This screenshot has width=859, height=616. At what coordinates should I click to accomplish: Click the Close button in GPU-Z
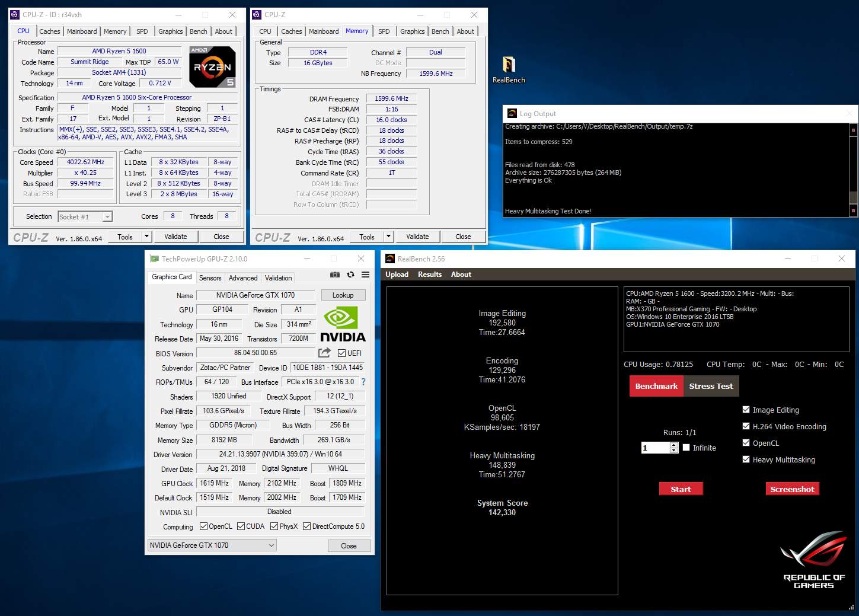(349, 546)
